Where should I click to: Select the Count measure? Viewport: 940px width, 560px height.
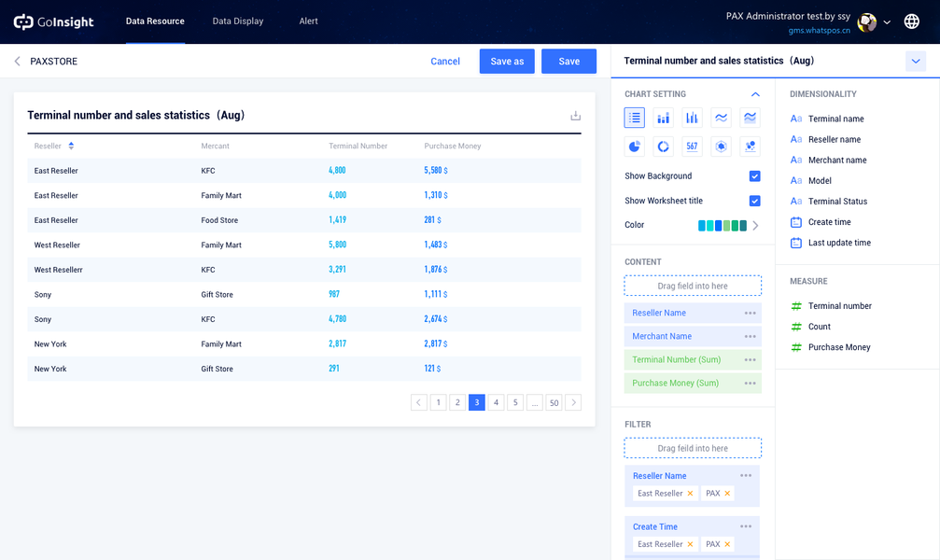click(x=819, y=327)
